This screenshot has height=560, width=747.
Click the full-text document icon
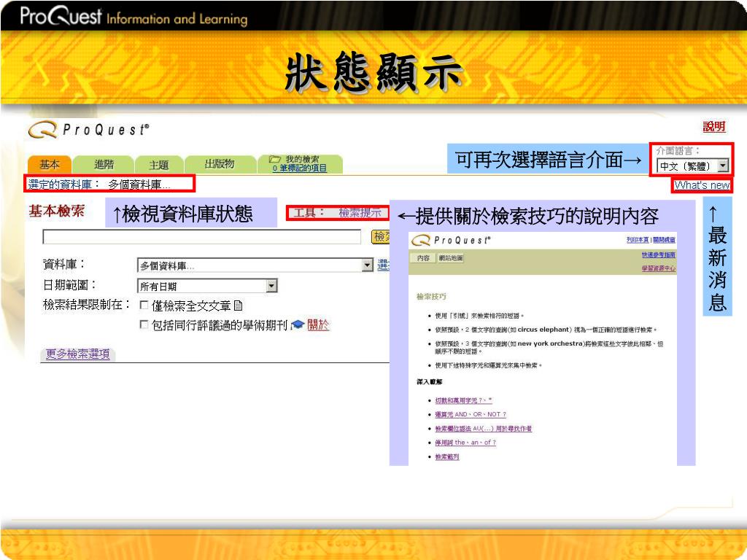point(238,306)
